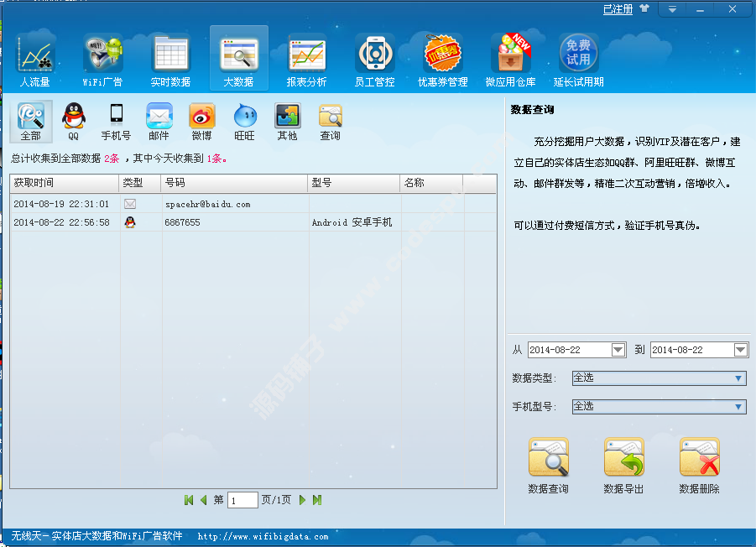The image size is (756, 547).
Task: Filter data by 微博 type
Action: coord(201,122)
